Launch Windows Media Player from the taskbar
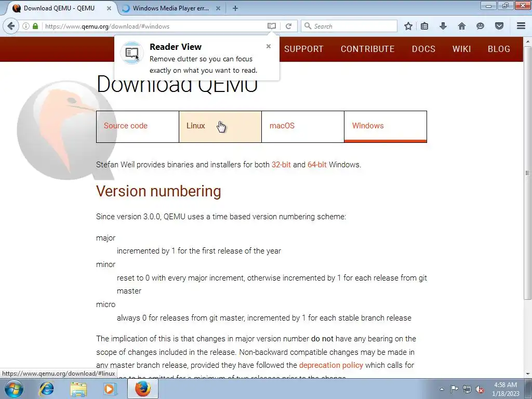Screen dimensions: 532x399 [110, 389]
